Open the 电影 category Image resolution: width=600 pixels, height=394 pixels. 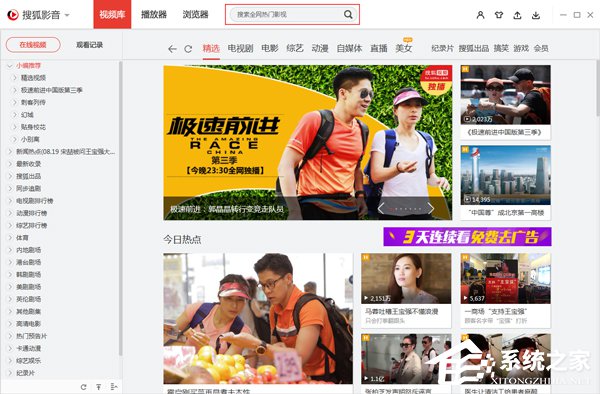(270, 48)
